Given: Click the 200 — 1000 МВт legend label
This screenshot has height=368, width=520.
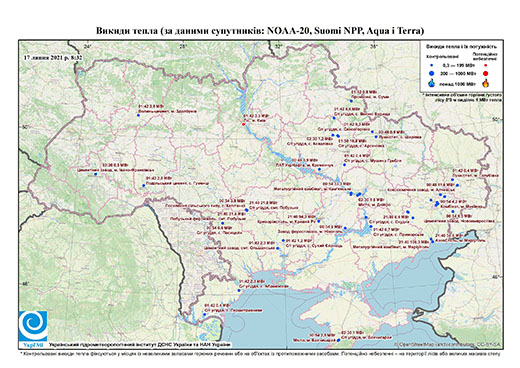Looking at the screenshot, I should pos(457,73).
